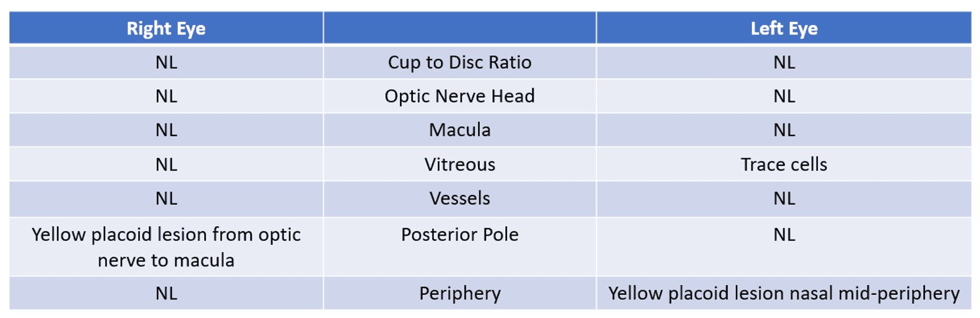Select the Vitreous row label
The width and height of the screenshot is (980, 318).
(x=459, y=164)
